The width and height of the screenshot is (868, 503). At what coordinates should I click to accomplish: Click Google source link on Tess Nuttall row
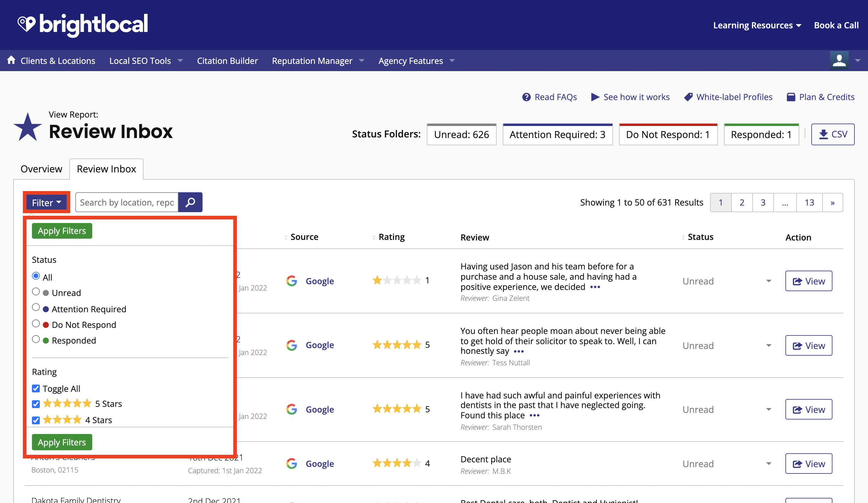click(320, 345)
